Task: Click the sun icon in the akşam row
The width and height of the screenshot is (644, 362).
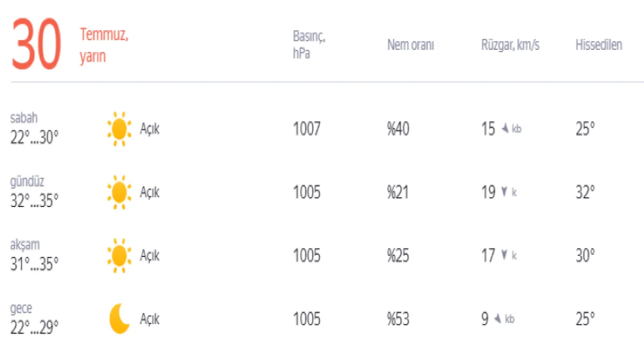Action: [x=119, y=256]
